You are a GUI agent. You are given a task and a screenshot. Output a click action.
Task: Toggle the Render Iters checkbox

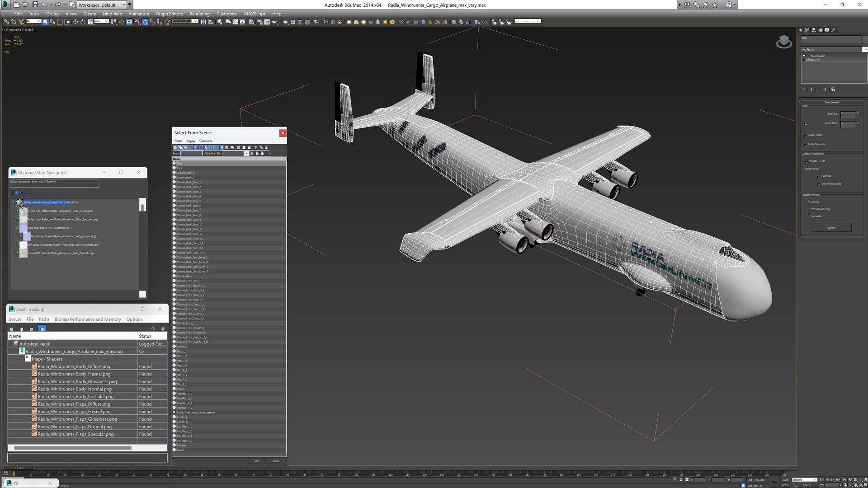click(x=806, y=124)
